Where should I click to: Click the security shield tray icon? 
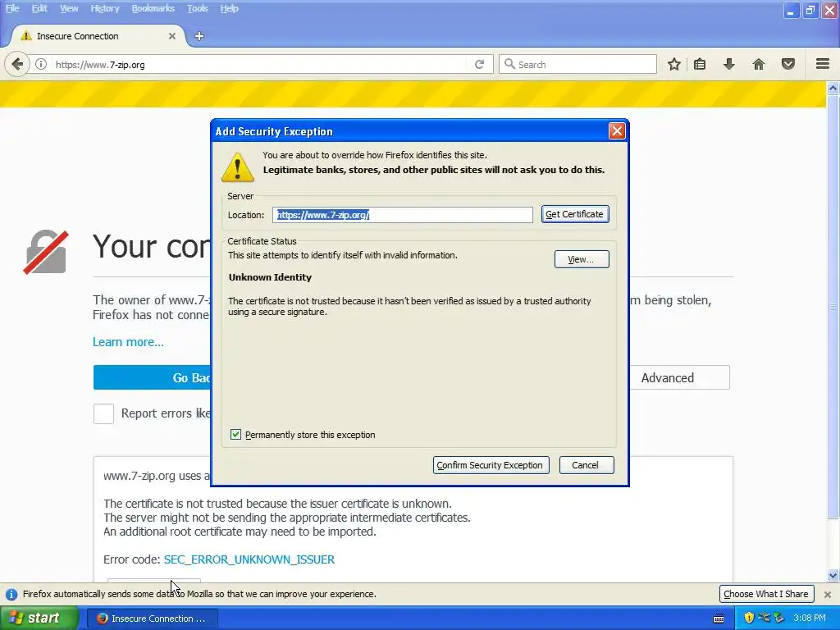(749, 618)
